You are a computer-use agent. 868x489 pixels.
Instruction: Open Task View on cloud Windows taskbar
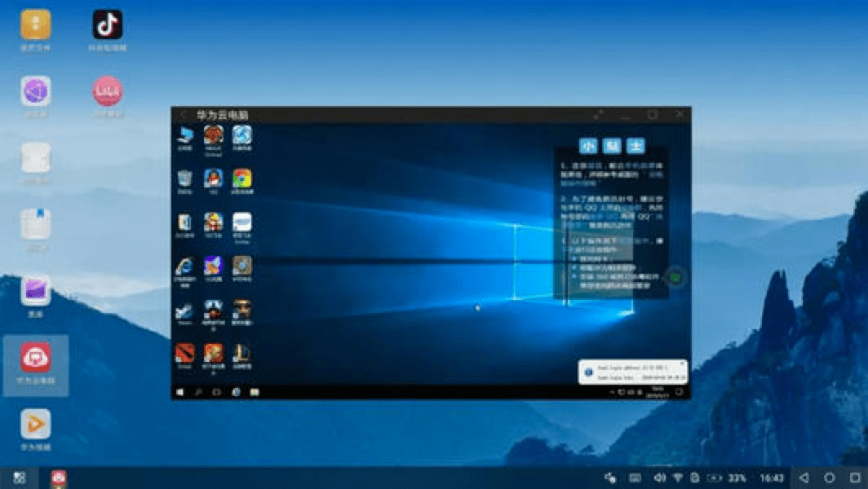216,392
